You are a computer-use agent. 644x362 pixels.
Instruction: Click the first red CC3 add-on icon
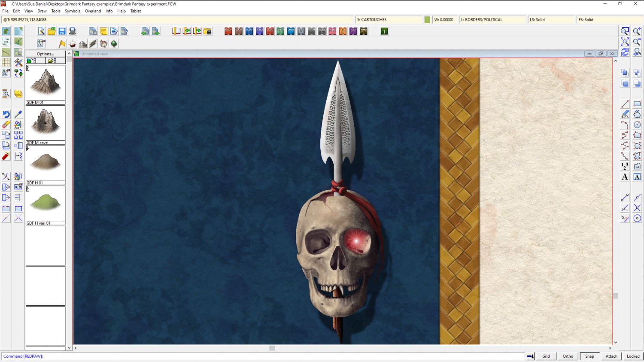pyautogui.click(x=228, y=31)
